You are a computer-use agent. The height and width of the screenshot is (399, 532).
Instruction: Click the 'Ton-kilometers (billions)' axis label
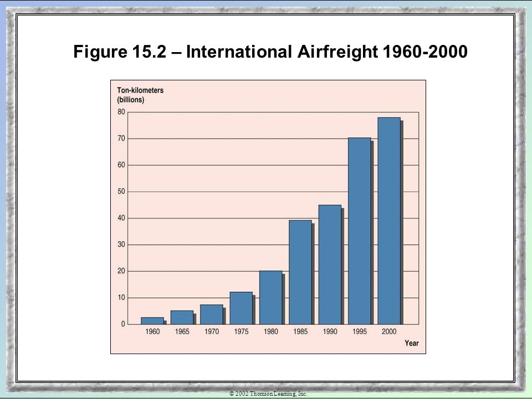point(140,95)
